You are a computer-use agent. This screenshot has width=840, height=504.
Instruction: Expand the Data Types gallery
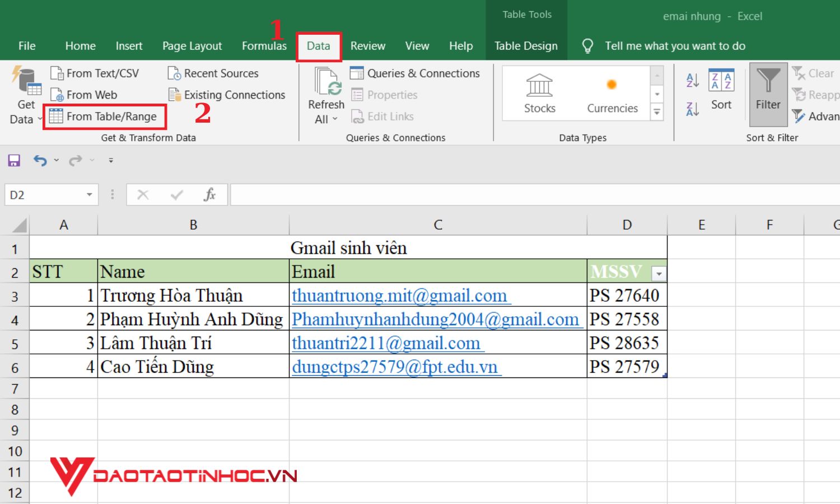pos(657,113)
